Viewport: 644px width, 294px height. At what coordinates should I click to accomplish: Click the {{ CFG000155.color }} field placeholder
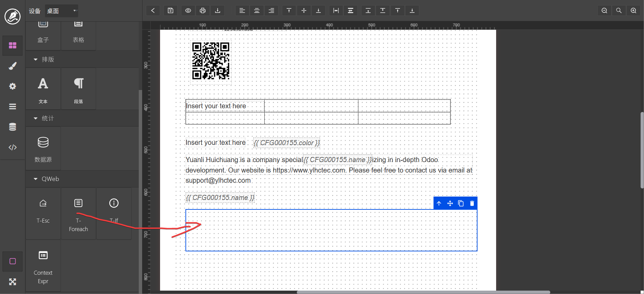coord(287,143)
